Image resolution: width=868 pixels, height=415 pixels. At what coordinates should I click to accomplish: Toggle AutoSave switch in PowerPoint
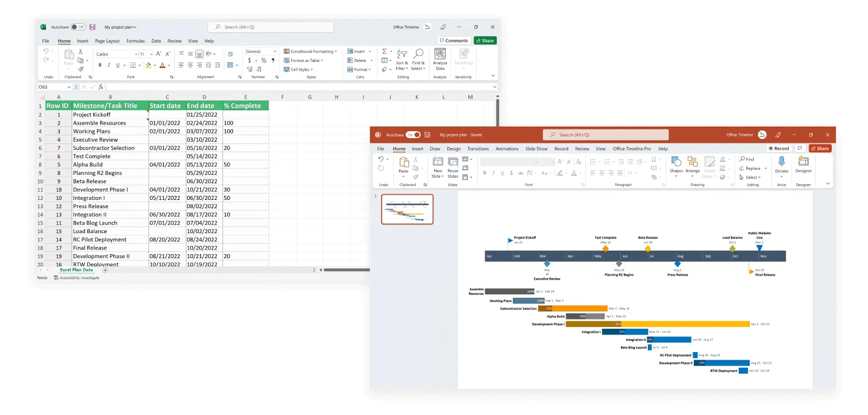click(x=413, y=135)
